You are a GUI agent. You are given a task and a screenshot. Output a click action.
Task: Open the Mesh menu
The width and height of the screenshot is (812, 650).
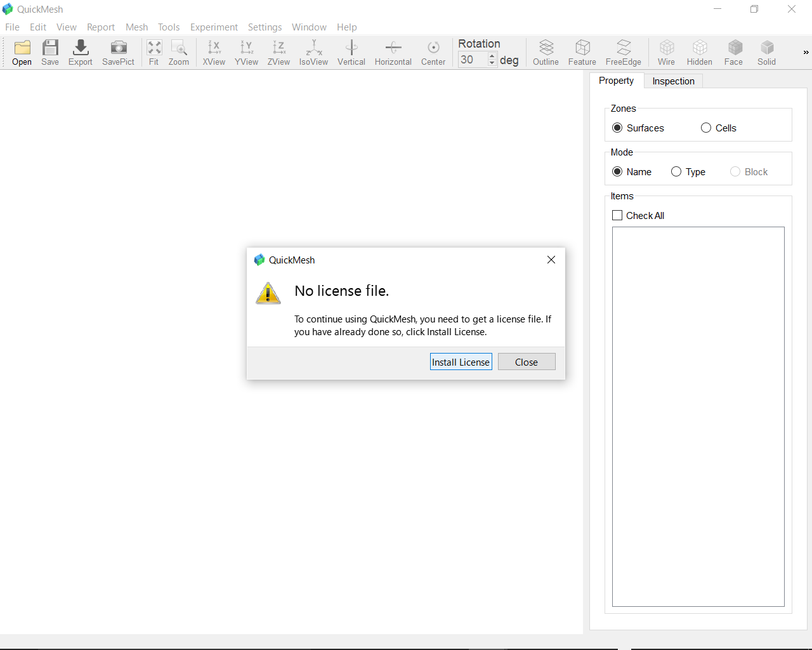coord(137,27)
